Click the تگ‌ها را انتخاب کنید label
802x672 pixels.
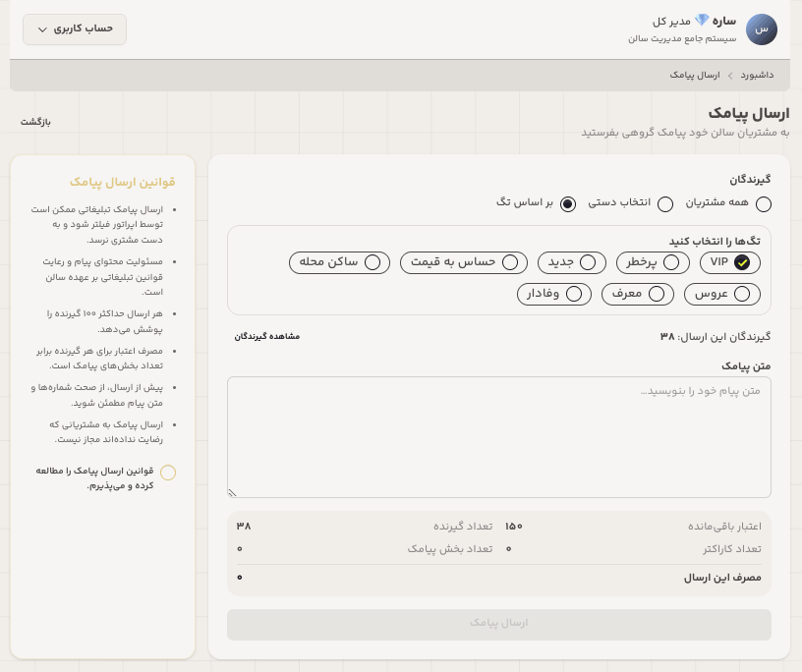[715, 241]
